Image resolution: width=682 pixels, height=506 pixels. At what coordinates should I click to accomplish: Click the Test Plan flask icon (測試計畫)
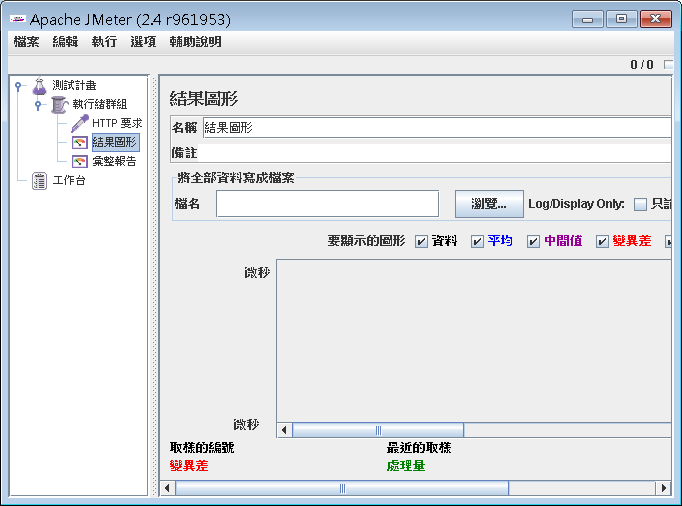[40, 86]
